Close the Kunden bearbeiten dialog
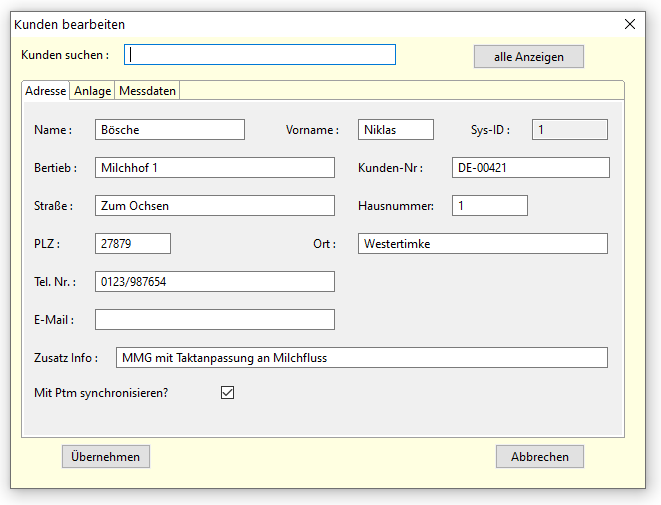Screen dimensions: 661x505 point(630,24)
